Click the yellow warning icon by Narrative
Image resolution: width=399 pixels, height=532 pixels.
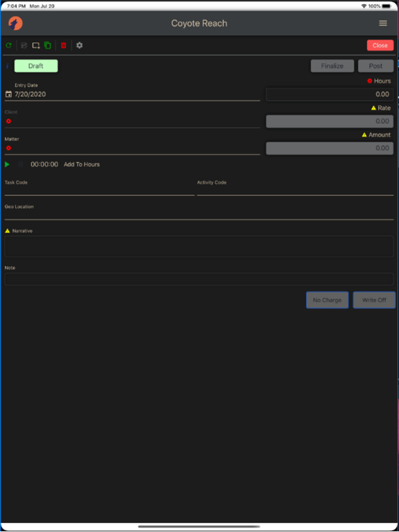pyautogui.click(x=8, y=231)
